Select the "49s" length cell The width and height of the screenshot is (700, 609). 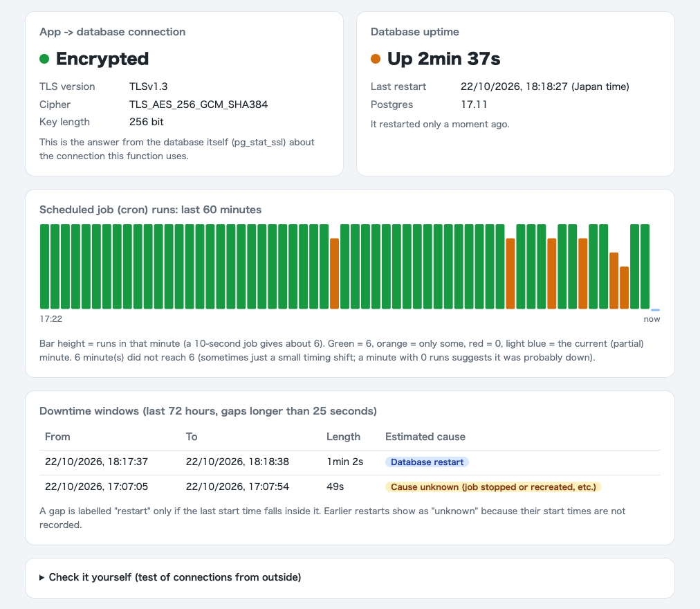click(x=335, y=487)
